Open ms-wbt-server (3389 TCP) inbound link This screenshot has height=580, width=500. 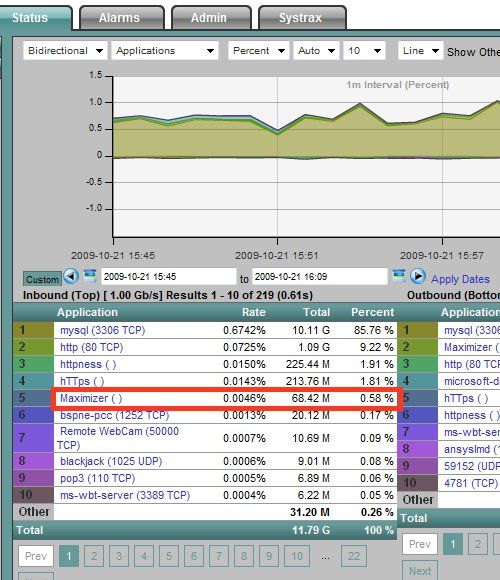tap(125, 495)
